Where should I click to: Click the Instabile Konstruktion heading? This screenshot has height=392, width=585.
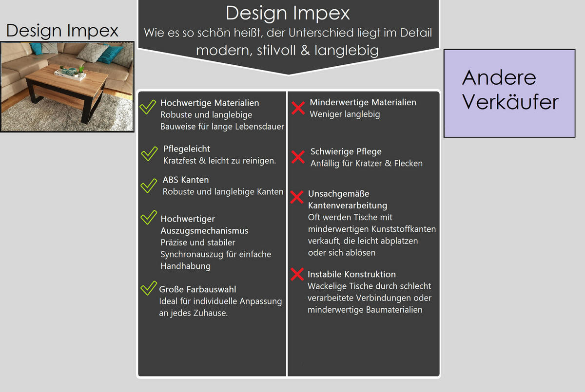pyautogui.click(x=351, y=274)
